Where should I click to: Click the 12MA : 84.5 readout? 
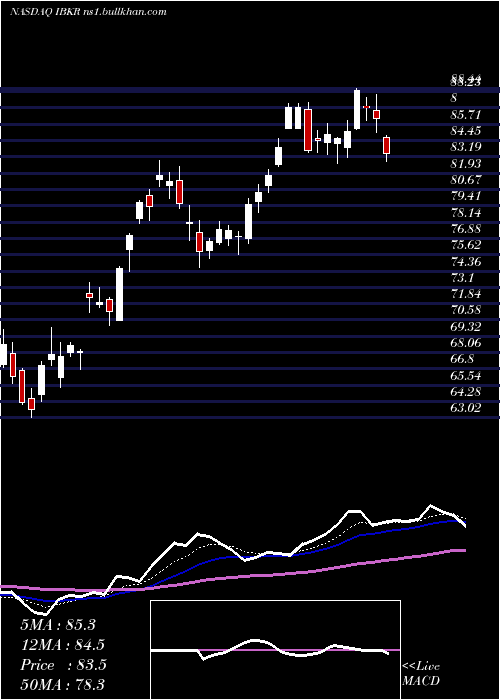(63, 645)
